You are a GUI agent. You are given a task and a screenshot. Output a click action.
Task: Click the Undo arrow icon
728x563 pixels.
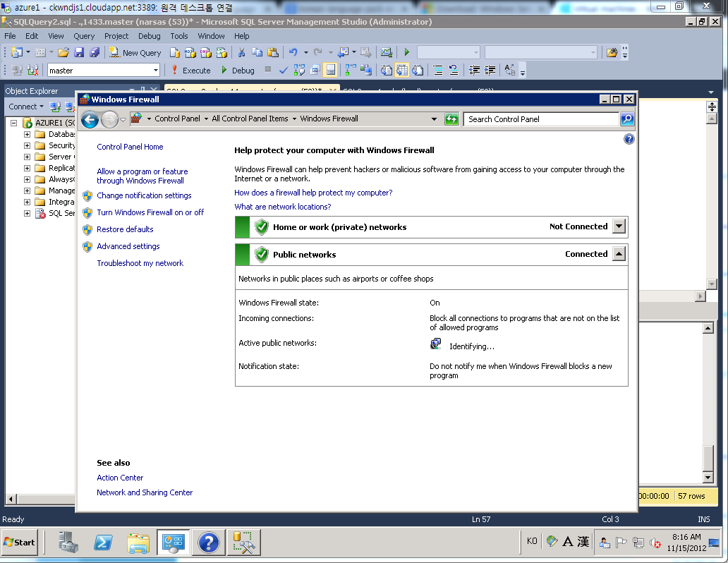pyautogui.click(x=293, y=52)
